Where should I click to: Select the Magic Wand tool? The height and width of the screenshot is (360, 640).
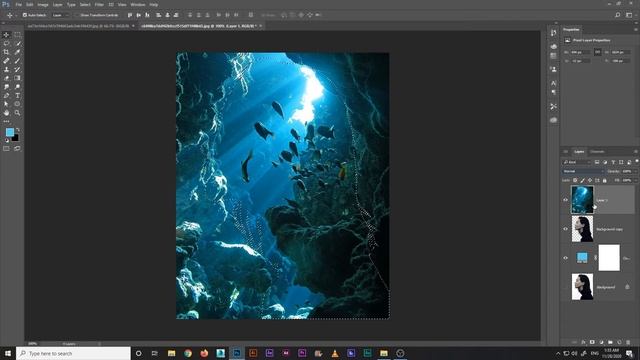(x=17, y=43)
